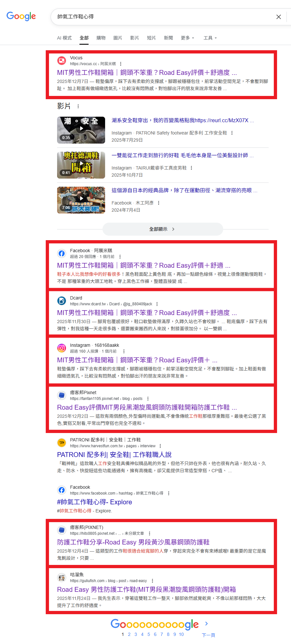Clear the search box with X icon
This screenshot has width=291, height=644.
(278, 17)
